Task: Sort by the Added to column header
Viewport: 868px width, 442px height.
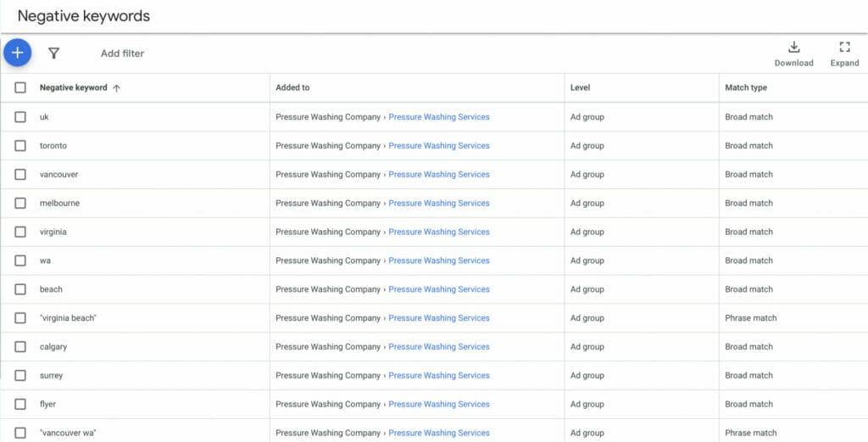Action: [x=292, y=87]
